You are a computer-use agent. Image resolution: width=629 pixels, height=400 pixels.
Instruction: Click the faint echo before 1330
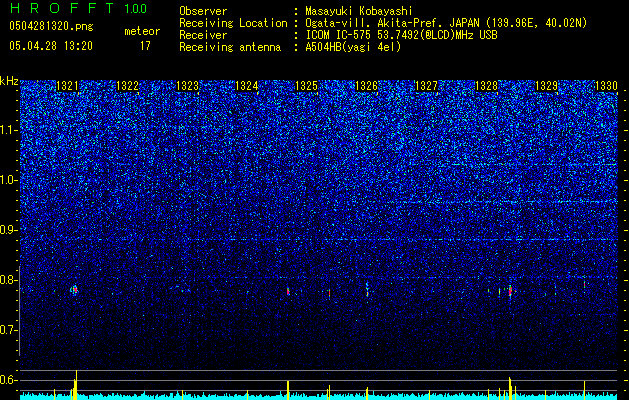584,284
